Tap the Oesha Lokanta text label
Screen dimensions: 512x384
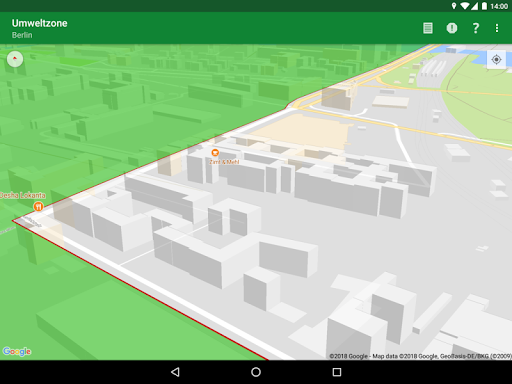(22, 195)
